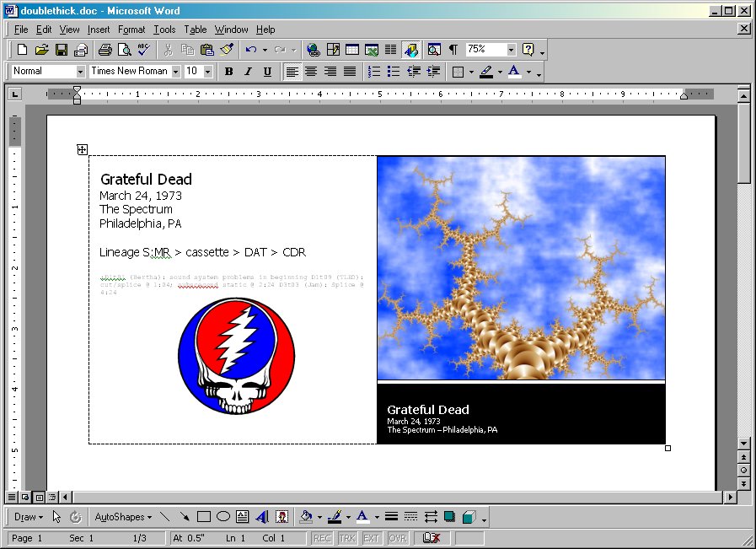Apply Fill Color with the paint bucket

click(306, 517)
